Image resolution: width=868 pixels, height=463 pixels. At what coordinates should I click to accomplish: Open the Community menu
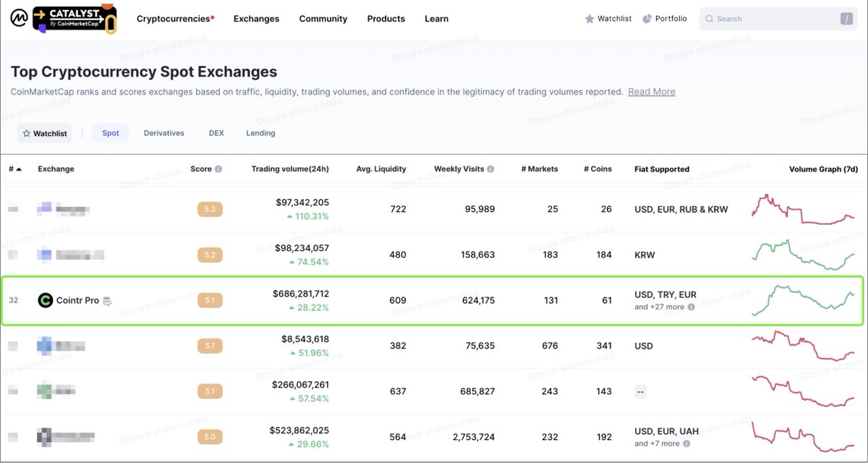323,19
